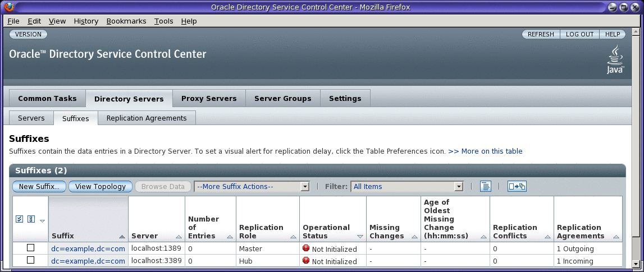Click the Java logo icon
Image resolution: width=644 pixels, height=272 pixels.
click(x=615, y=60)
